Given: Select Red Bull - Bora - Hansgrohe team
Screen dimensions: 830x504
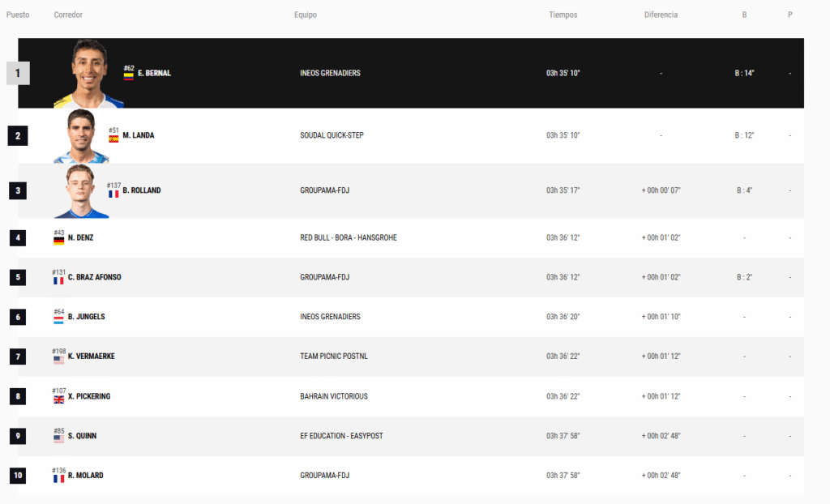Looking at the screenshot, I should [x=348, y=237].
